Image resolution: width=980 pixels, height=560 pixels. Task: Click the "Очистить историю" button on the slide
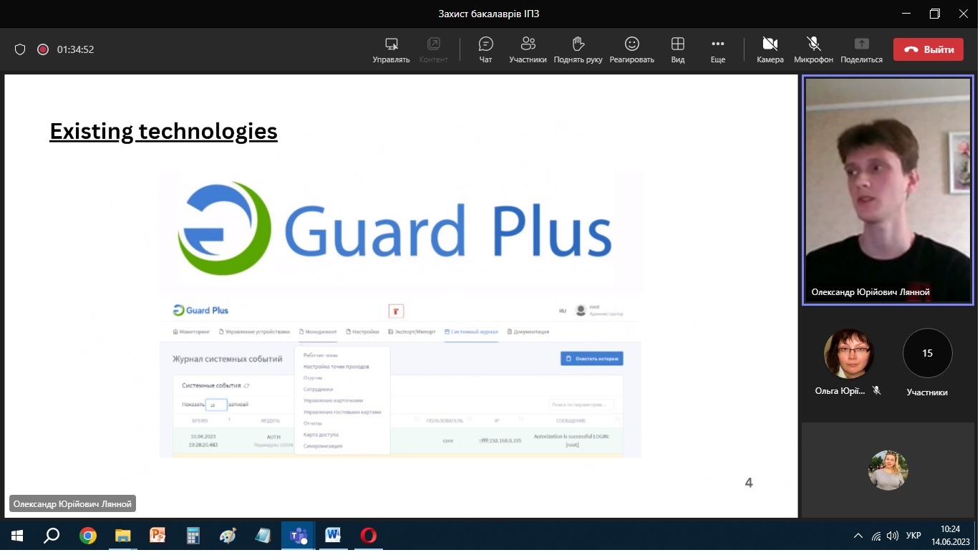click(591, 358)
